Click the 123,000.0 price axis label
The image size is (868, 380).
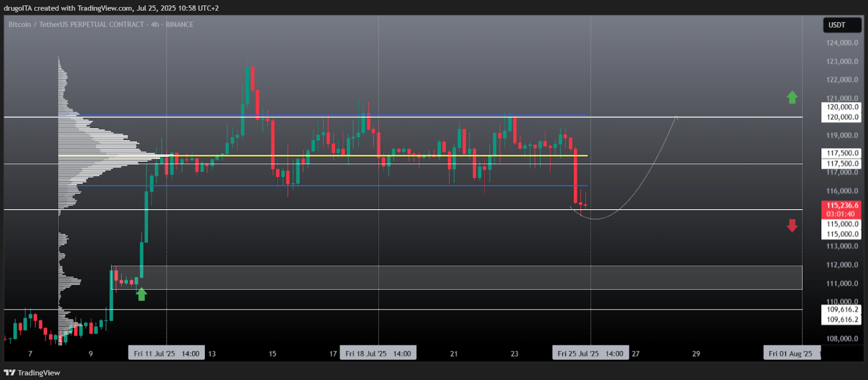(842, 61)
